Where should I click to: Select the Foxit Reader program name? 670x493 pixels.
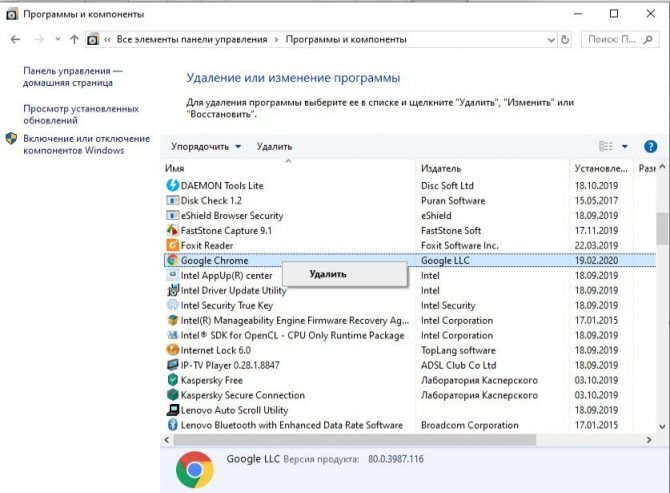pyautogui.click(x=207, y=245)
